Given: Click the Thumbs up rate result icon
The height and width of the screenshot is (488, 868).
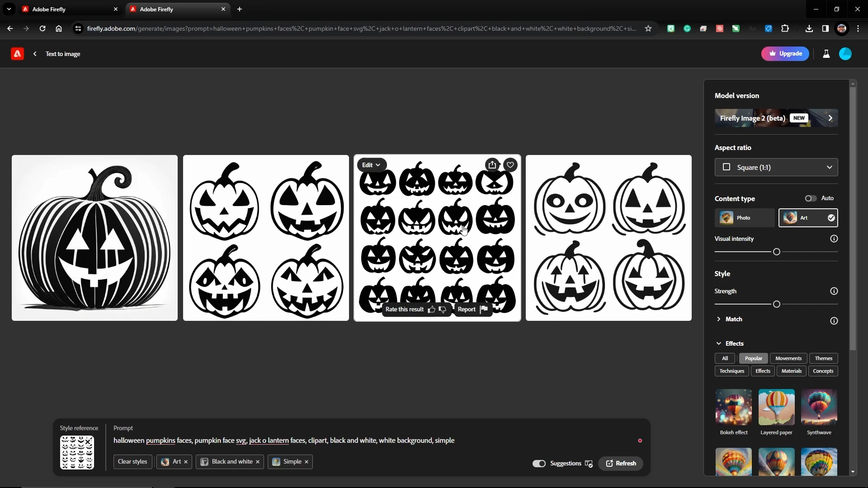Looking at the screenshot, I should coord(432,309).
